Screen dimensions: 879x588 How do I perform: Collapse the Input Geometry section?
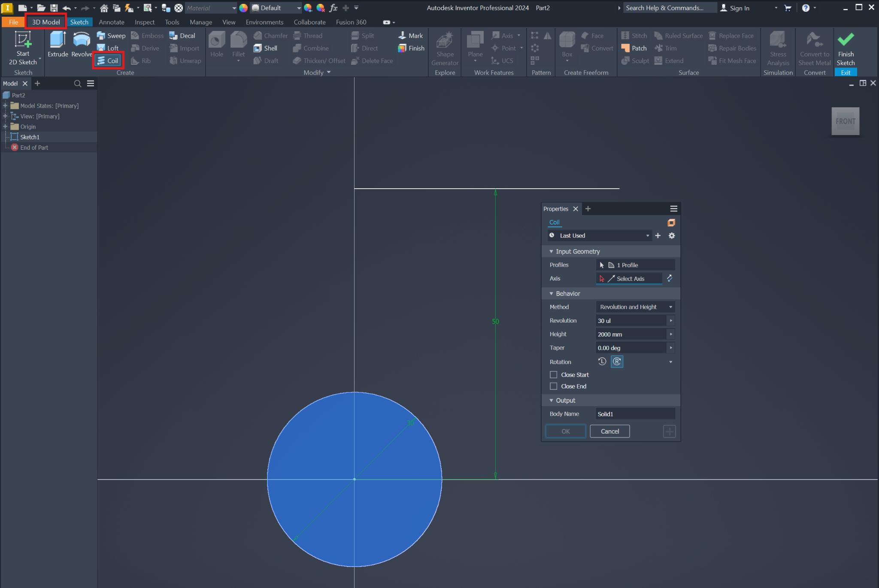[x=552, y=251]
